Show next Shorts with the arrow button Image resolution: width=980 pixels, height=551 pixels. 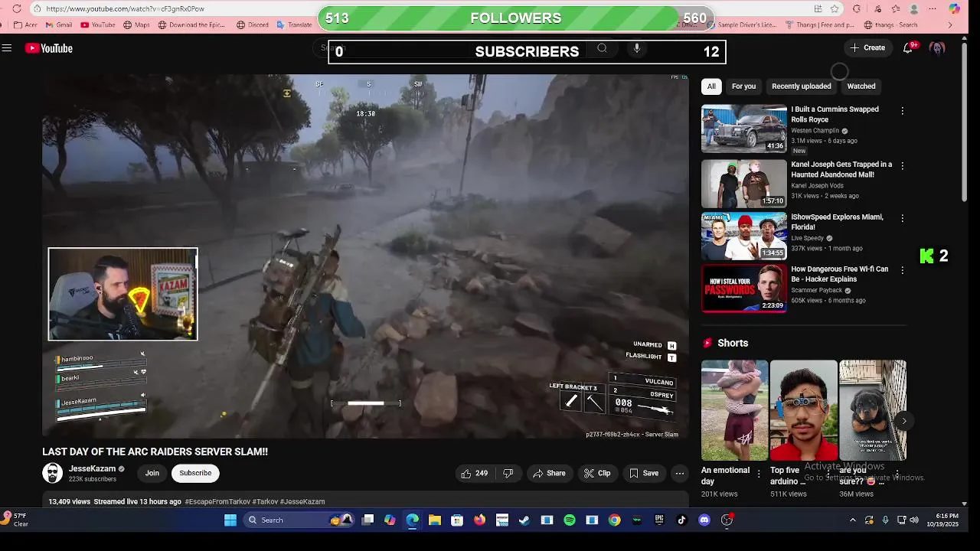pyautogui.click(x=903, y=421)
